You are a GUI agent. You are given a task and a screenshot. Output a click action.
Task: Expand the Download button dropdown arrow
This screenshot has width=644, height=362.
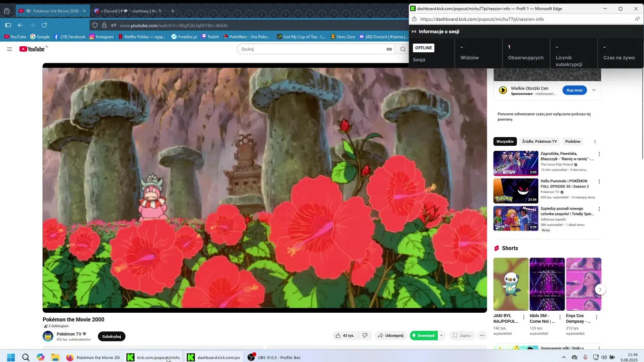(x=441, y=335)
